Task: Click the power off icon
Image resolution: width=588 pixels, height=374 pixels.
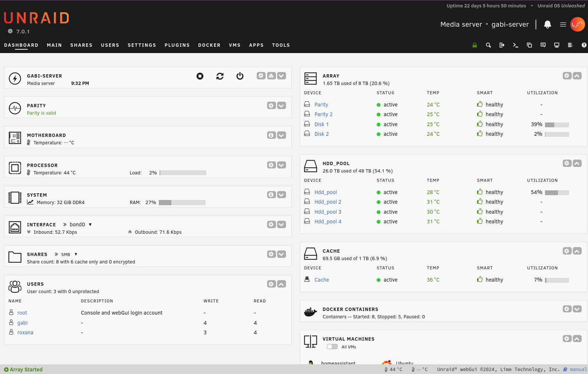Action: pos(240,76)
